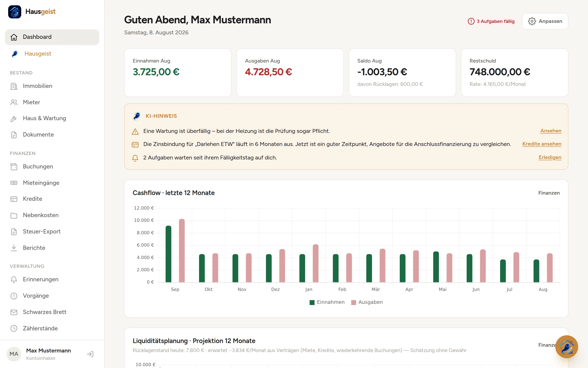Open Erinnerungen page

click(52, 279)
